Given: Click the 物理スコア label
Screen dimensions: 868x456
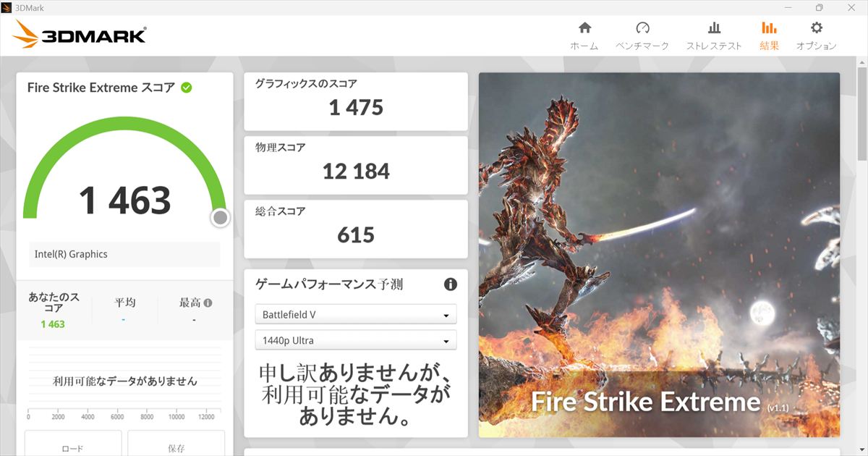Looking at the screenshot, I should [x=281, y=148].
